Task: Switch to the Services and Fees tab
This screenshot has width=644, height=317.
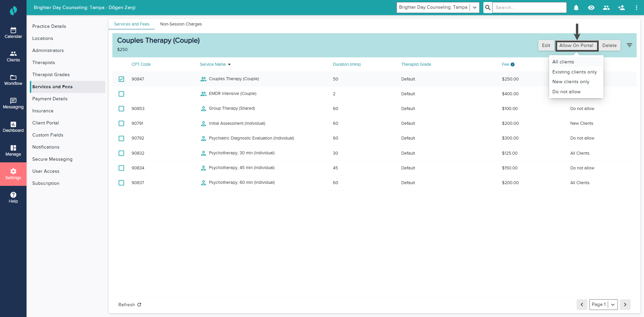Action: tap(131, 24)
